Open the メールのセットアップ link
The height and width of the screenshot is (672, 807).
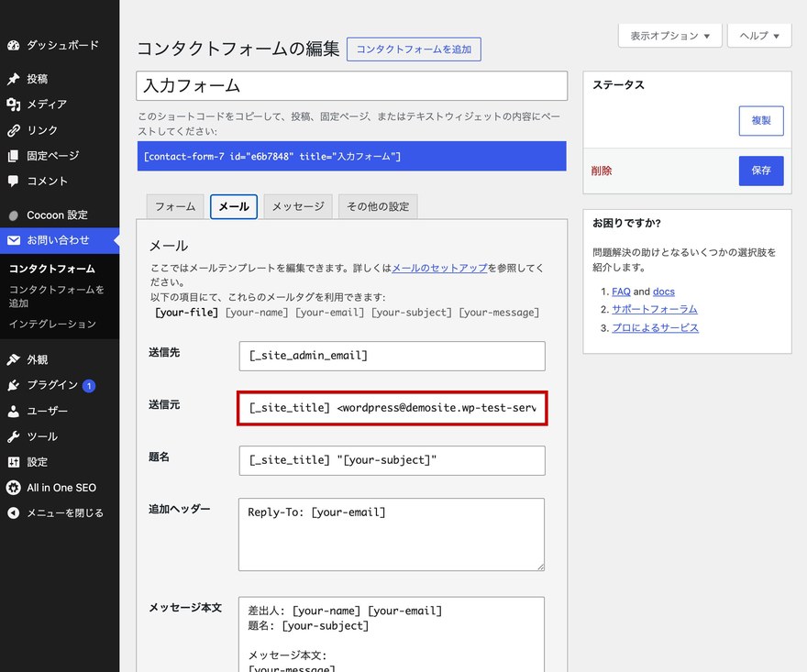tap(439, 268)
